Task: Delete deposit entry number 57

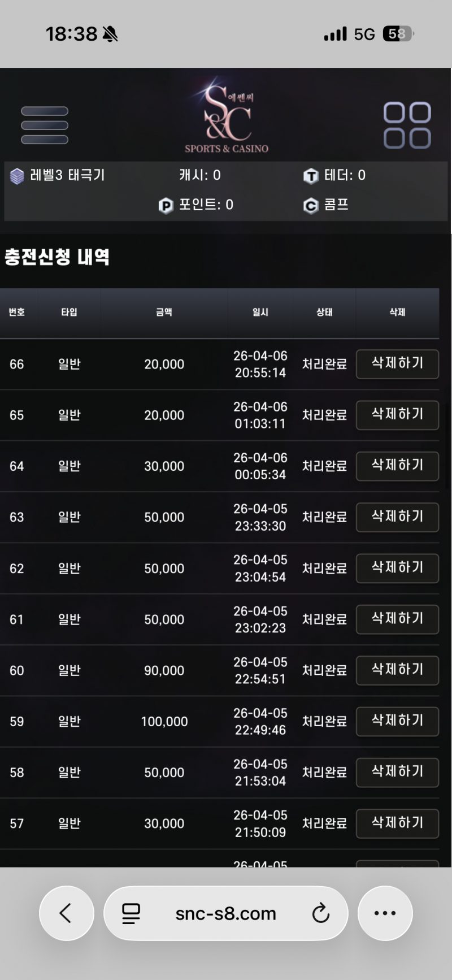Action: tap(397, 823)
